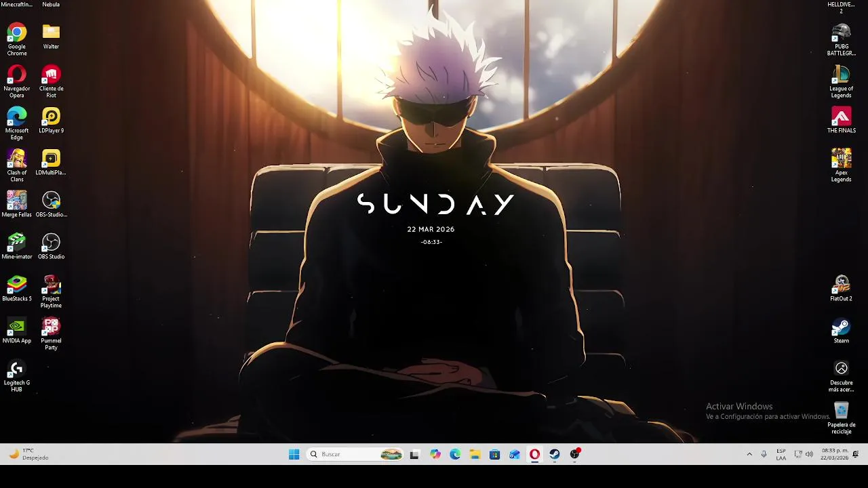Image resolution: width=868 pixels, height=488 pixels.
Task: Open the Pummel Party shortcut
Action: (x=51, y=333)
